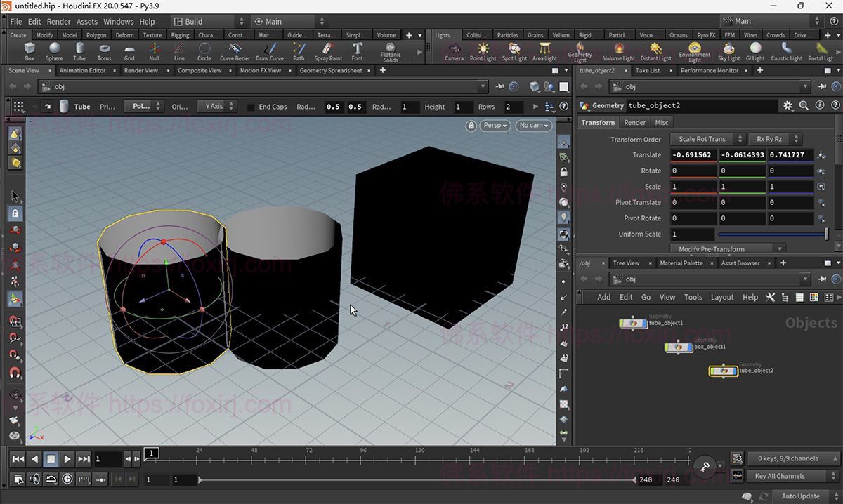Create a Camera from the Lights shelf
This screenshot has width=843, height=504.
(x=454, y=51)
